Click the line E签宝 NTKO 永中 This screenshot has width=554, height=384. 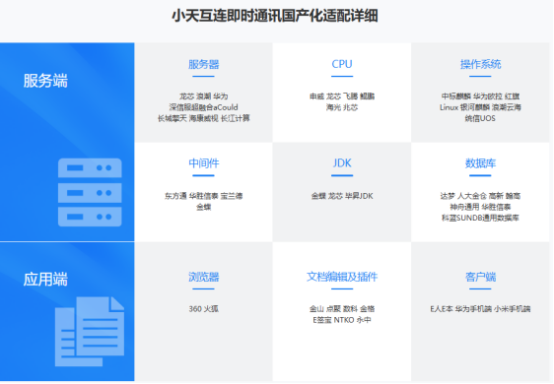[342, 320]
